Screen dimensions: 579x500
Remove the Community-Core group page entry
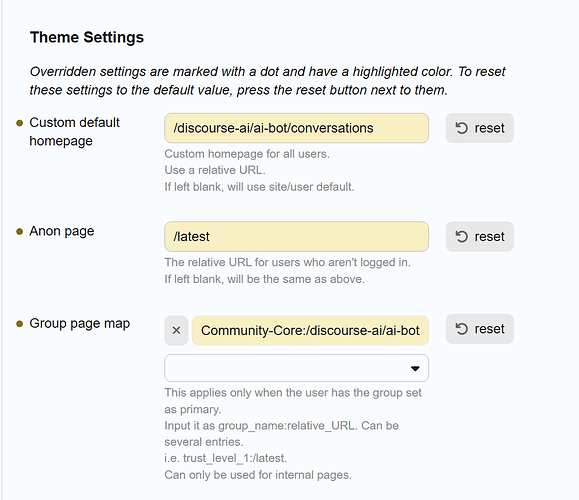[177, 331]
